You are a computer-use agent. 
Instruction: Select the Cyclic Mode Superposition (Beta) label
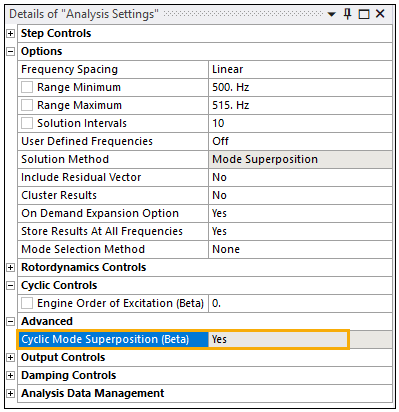(x=105, y=339)
